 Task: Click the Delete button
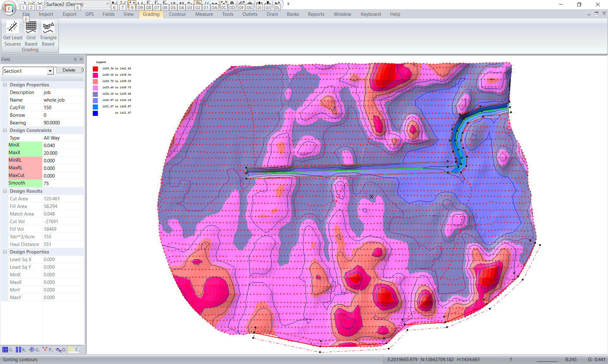69,70
